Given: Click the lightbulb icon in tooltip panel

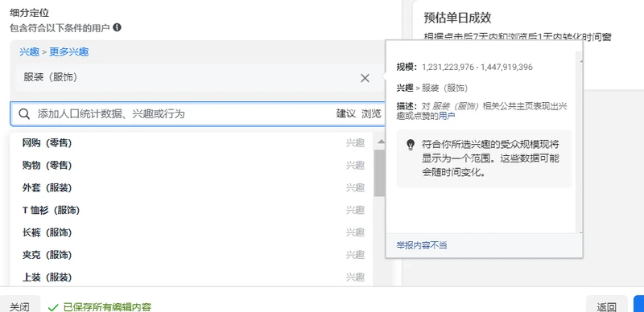Looking at the screenshot, I should click(411, 145).
